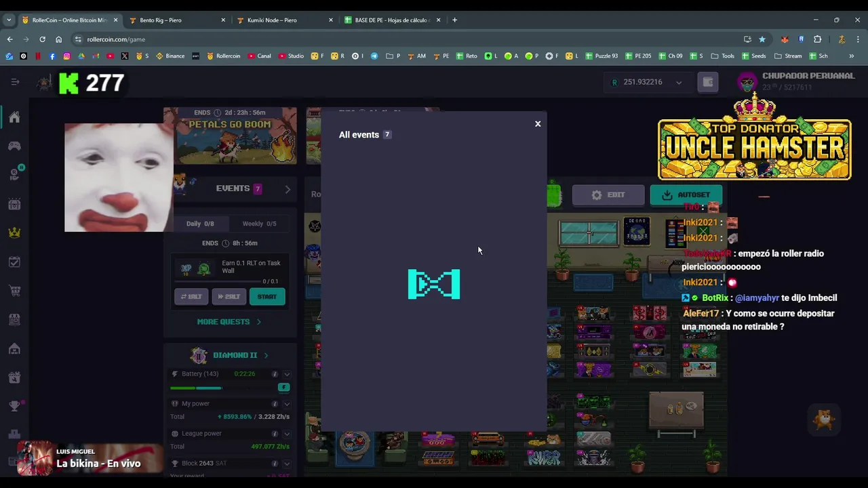Open the gamepad games icon in sidebar
Screen dimensions: 868x488
point(14,146)
